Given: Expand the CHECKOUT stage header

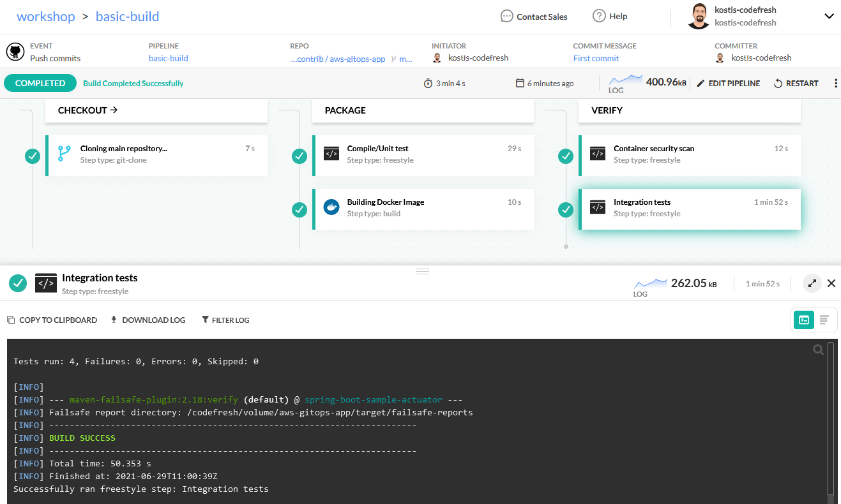Looking at the screenshot, I should click(156, 110).
